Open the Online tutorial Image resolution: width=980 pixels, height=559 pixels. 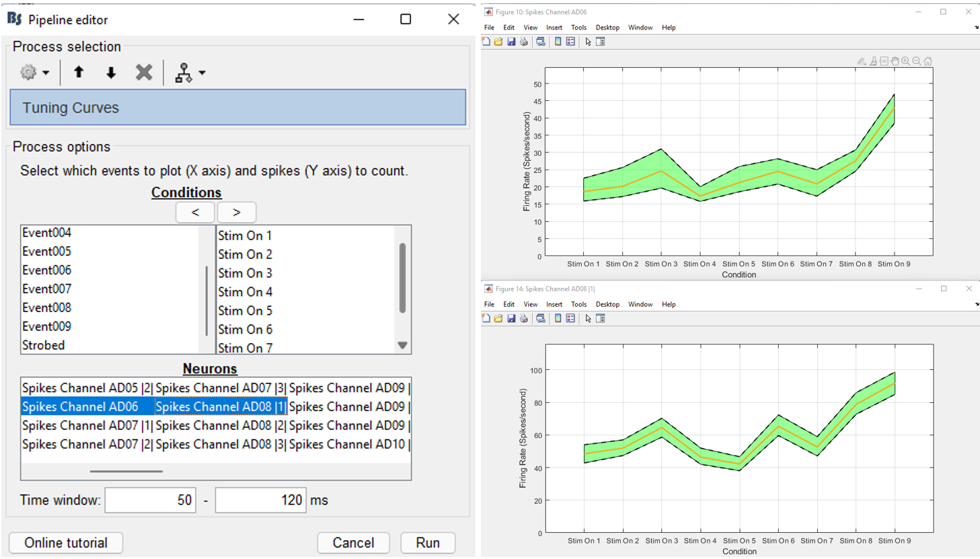(x=66, y=543)
